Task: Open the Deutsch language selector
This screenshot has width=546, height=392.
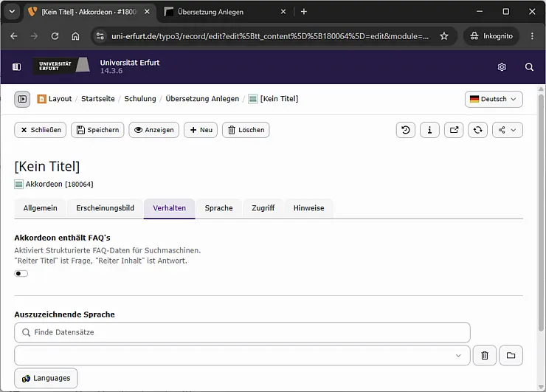Action: coord(494,99)
